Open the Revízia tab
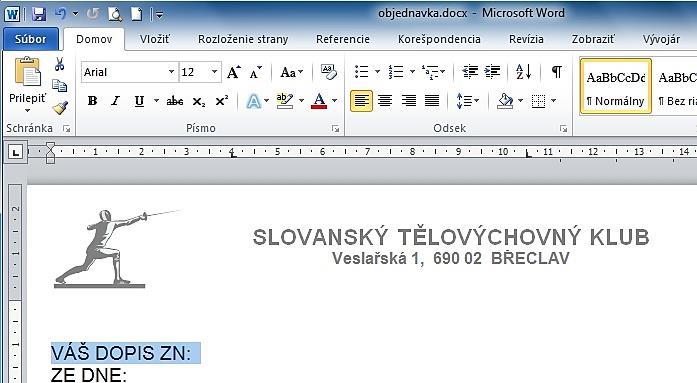This screenshot has height=383, width=697. 526,39
